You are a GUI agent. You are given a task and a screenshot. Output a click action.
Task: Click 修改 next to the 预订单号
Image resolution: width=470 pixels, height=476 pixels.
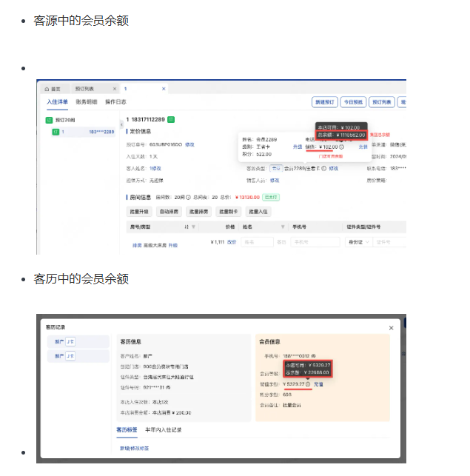click(189, 144)
